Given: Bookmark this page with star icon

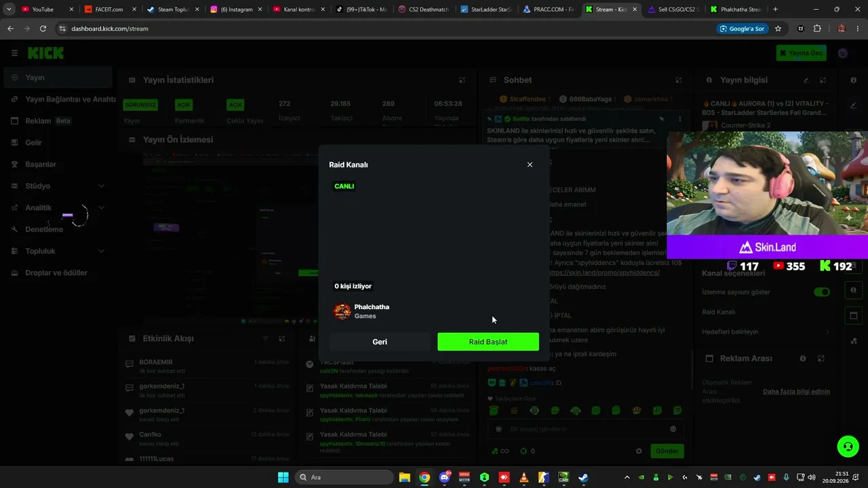Looking at the screenshot, I should 778,28.
